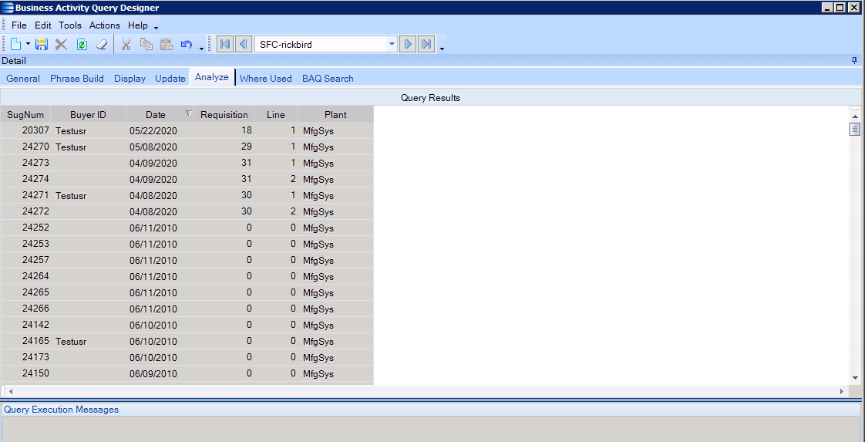Click MfgSys in row 24273
The image size is (868, 442).
tap(318, 164)
